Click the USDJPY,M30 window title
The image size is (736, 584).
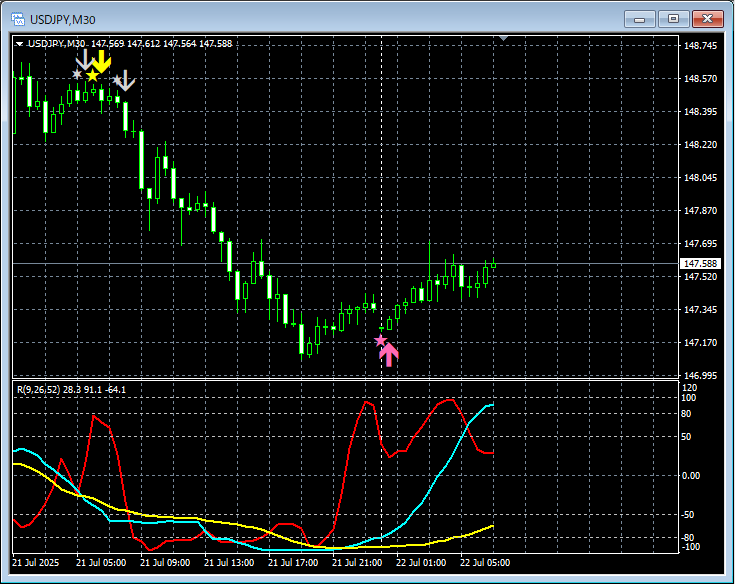62,20
